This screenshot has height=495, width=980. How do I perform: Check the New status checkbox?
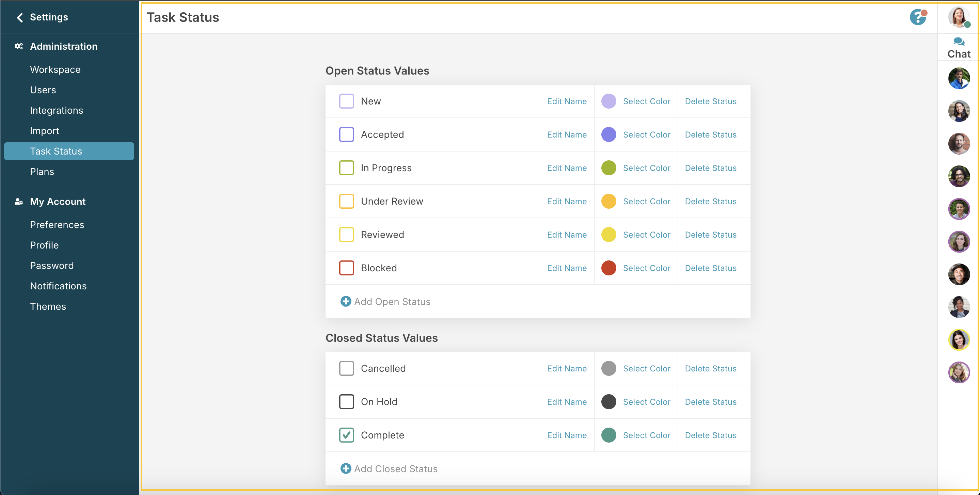(x=346, y=101)
